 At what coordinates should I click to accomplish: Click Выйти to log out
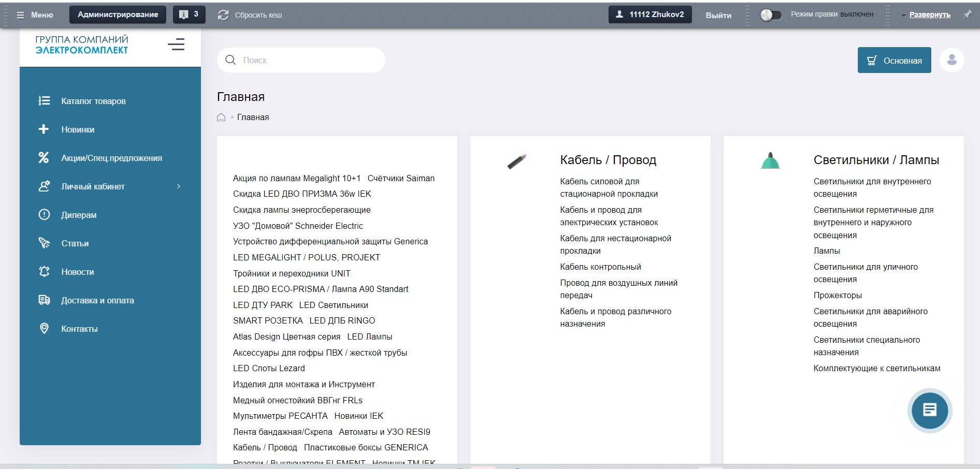[717, 15]
